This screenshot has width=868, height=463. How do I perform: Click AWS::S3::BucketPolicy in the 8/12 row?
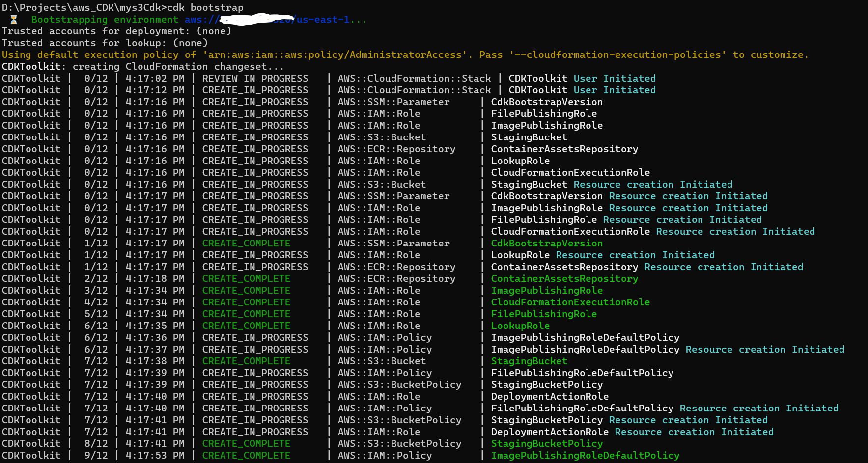tap(399, 444)
